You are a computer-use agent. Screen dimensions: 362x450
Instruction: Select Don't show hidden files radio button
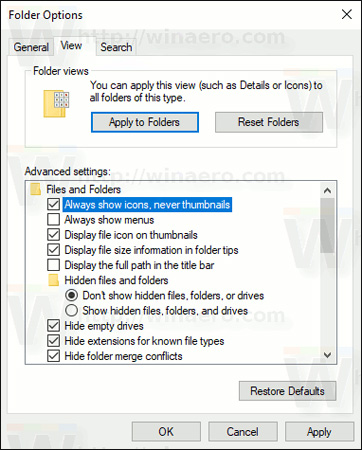click(71, 295)
